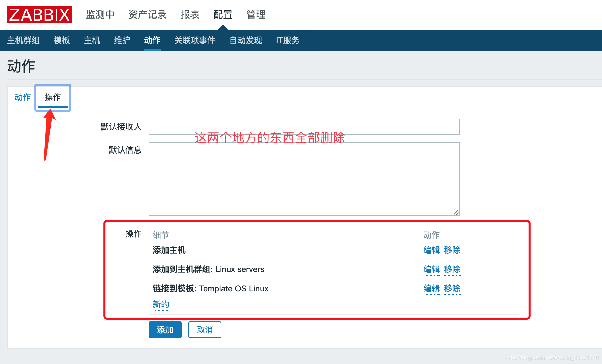Click the 链接到模板: Template OS Linux text
The height and width of the screenshot is (364, 602).
211,289
